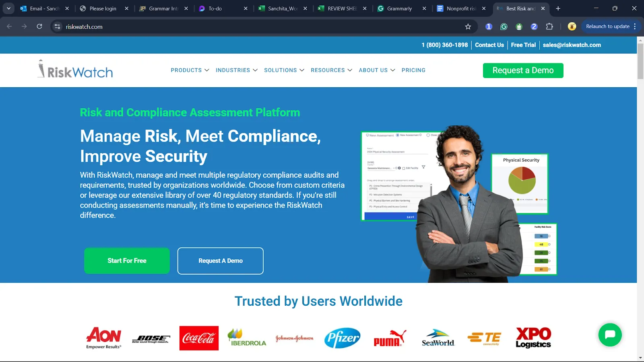Click the green Start For Free button

[127, 261]
